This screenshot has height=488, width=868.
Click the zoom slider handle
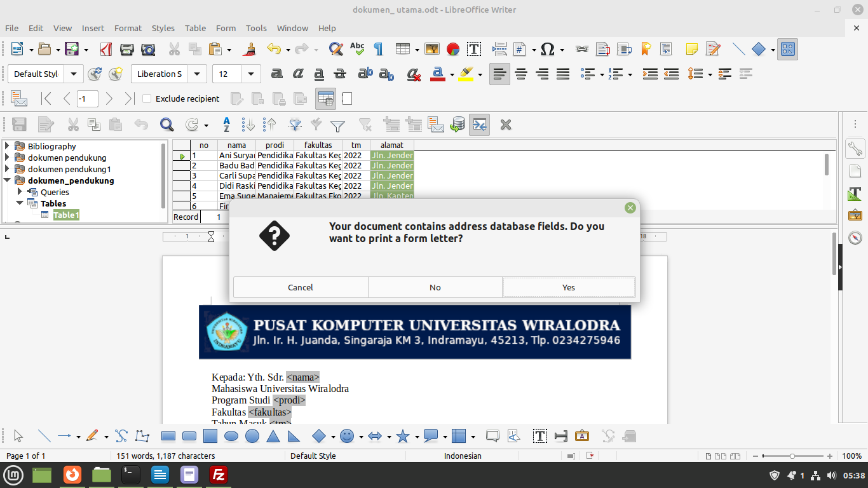pyautogui.click(x=792, y=456)
